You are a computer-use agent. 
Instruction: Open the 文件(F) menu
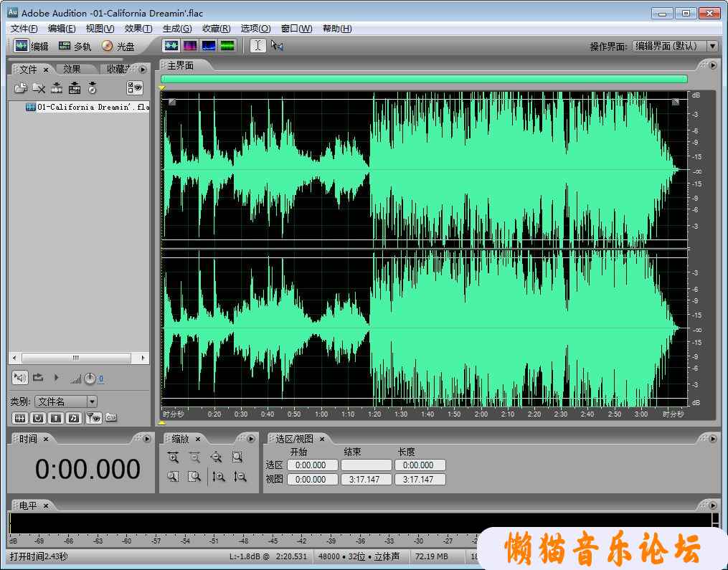pyautogui.click(x=24, y=29)
